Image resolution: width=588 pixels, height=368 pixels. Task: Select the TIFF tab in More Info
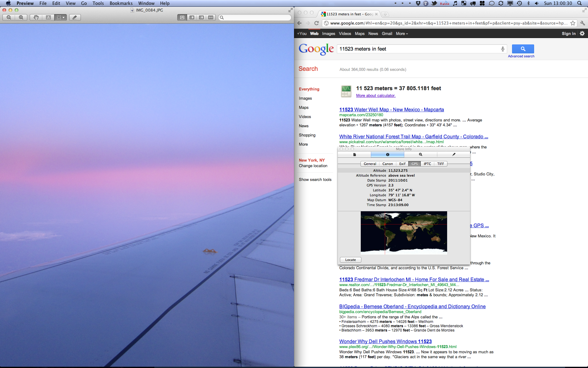[440, 164]
